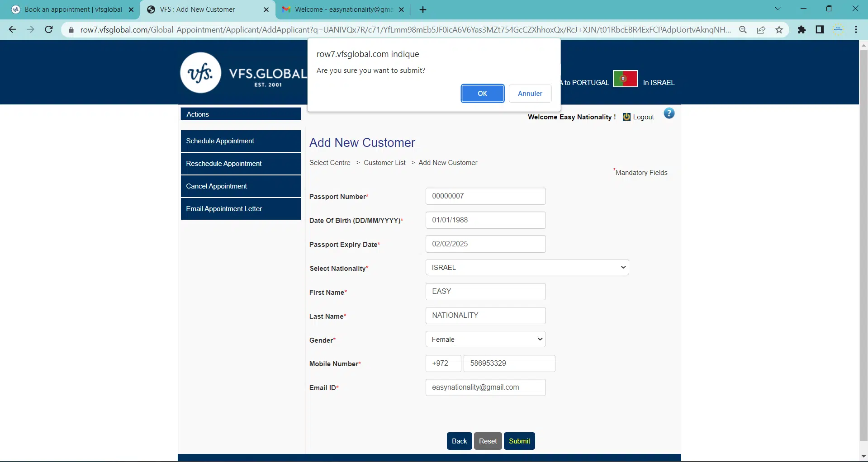
Task: Click the Mandatory Fields note
Action: pyautogui.click(x=640, y=172)
